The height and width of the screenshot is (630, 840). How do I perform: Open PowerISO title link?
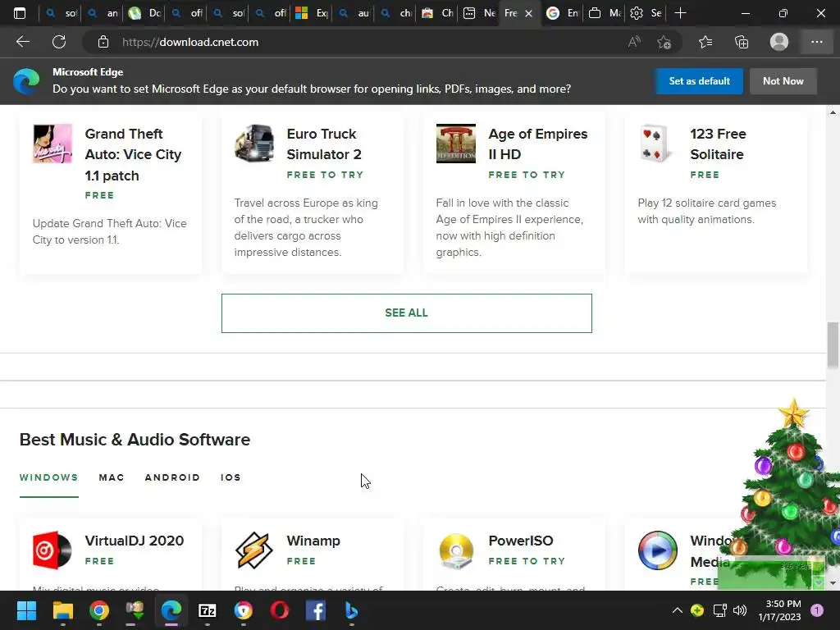pyautogui.click(x=521, y=541)
